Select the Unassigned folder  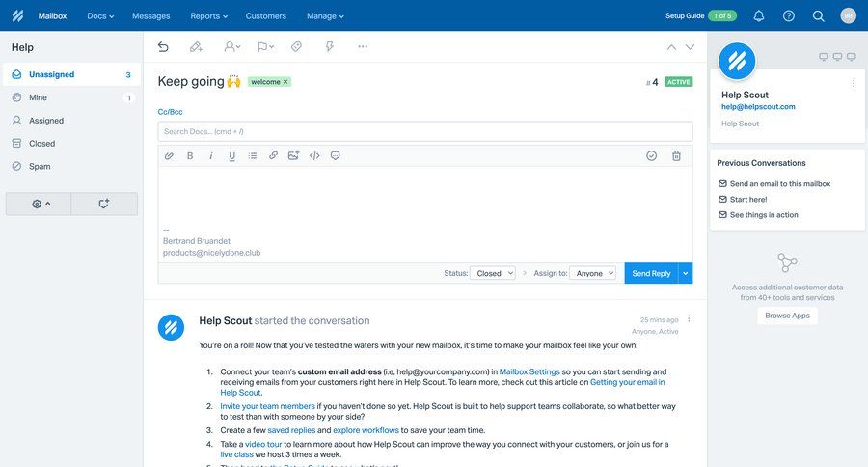coord(71,74)
